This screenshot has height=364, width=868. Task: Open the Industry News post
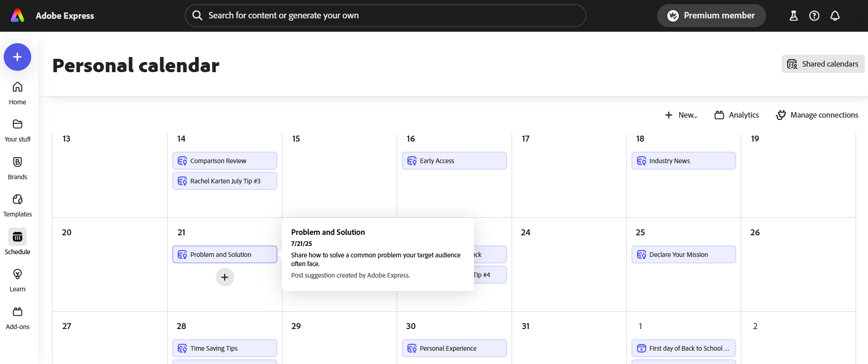coord(683,161)
